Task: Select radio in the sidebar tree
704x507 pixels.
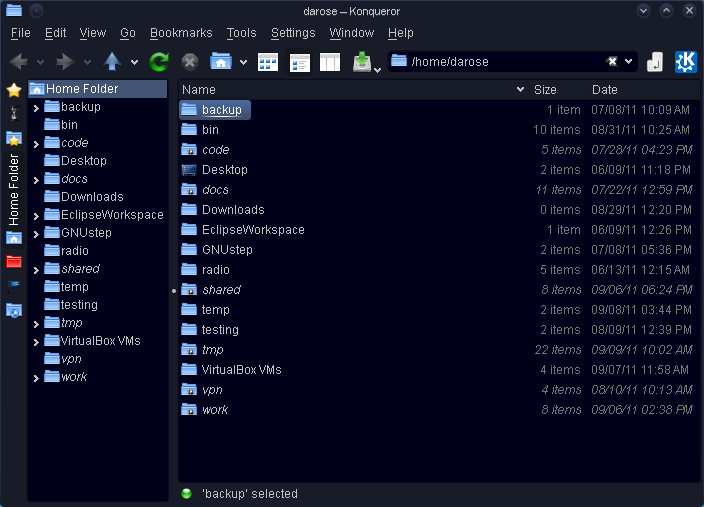Action: point(75,251)
